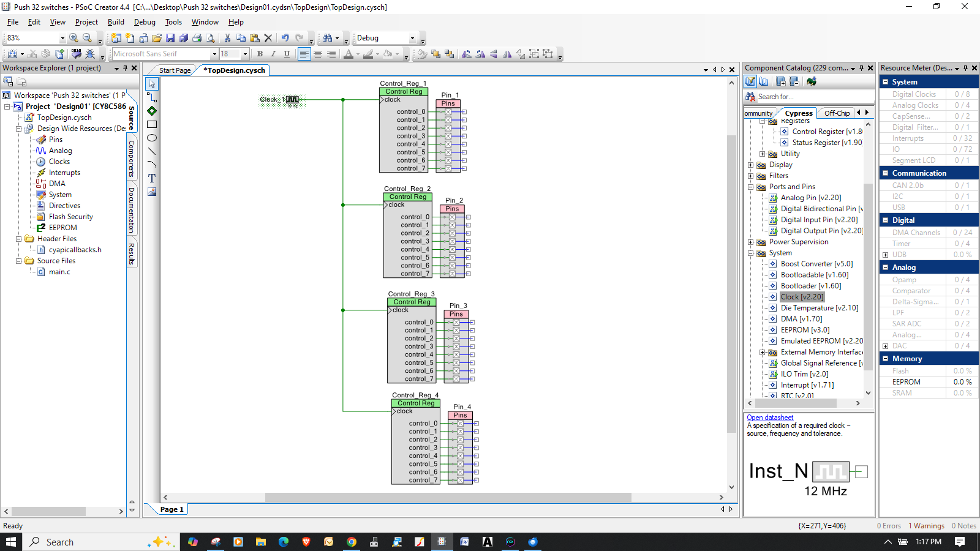Switch to the Off-Chip catalog tab
This screenshot has height=551, width=980.
(x=837, y=113)
